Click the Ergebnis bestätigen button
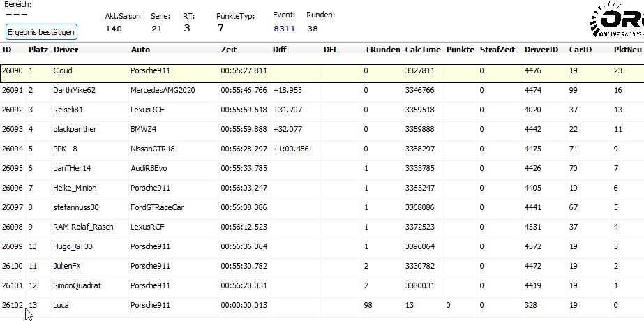 [41, 32]
